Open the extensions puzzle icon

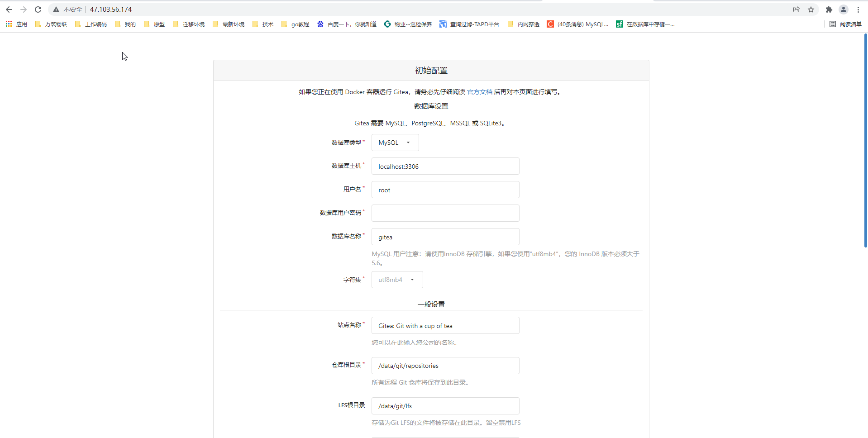(829, 10)
